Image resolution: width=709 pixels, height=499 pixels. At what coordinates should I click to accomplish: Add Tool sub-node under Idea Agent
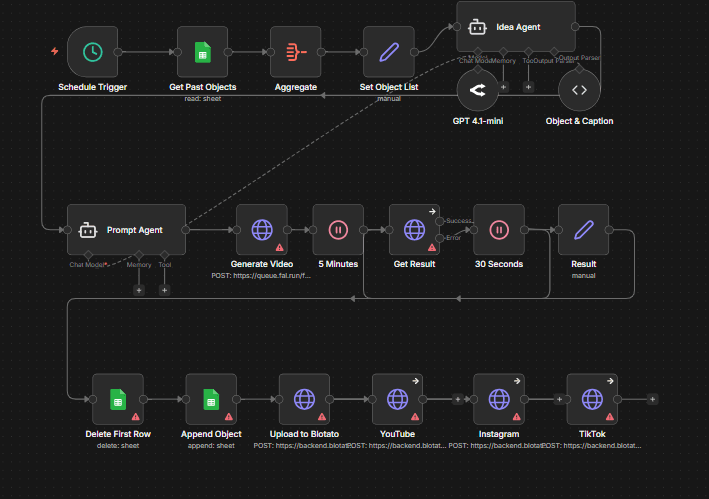point(529,87)
